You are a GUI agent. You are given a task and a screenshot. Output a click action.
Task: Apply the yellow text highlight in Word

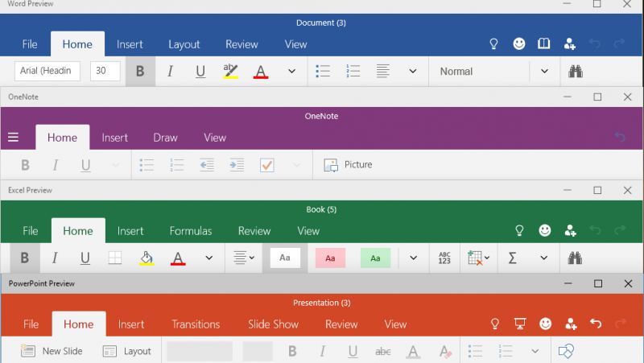[230, 71]
